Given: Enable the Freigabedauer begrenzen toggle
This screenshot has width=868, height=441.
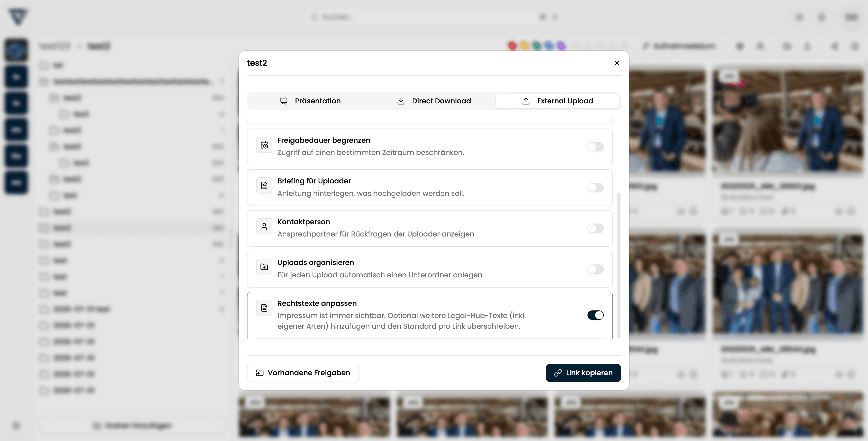Looking at the screenshot, I should (x=595, y=147).
